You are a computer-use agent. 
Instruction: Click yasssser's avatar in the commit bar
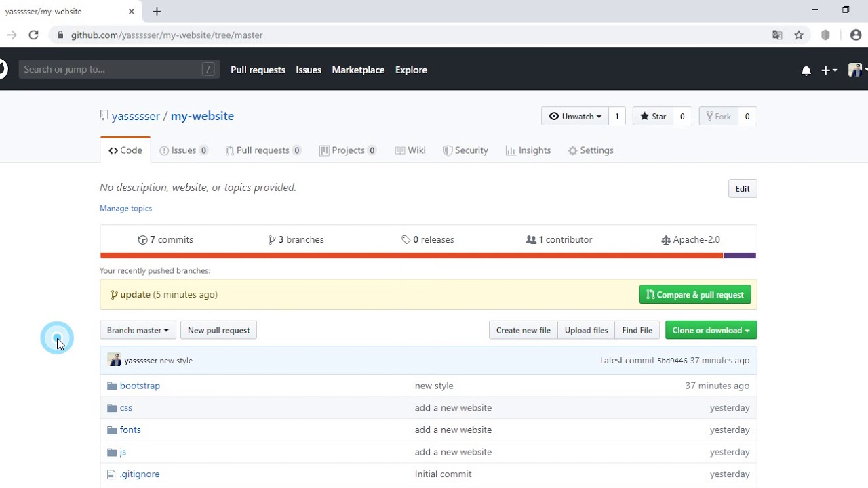[114, 360]
